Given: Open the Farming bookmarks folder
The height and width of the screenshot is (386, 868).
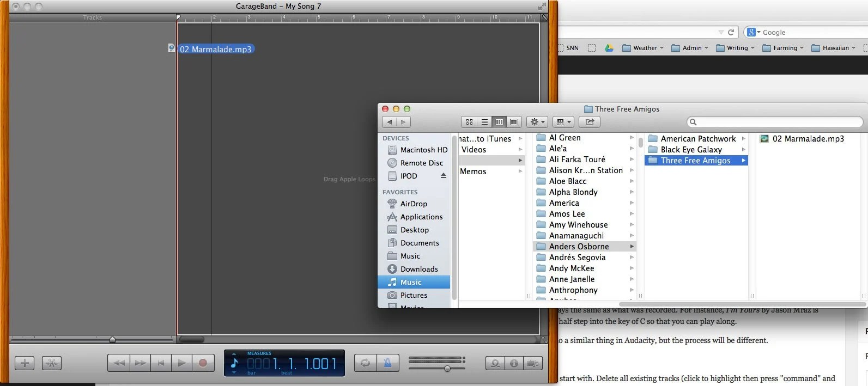Looking at the screenshot, I should [x=783, y=48].
